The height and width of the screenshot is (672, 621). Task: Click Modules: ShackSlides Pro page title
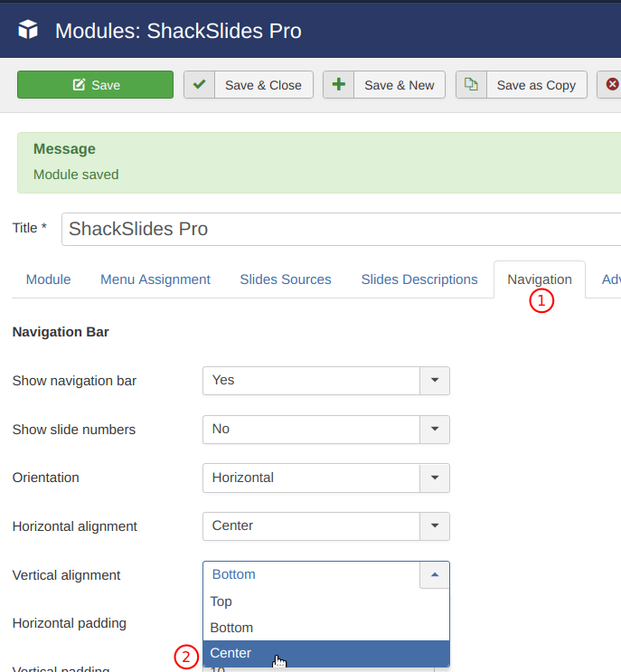click(x=178, y=31)
